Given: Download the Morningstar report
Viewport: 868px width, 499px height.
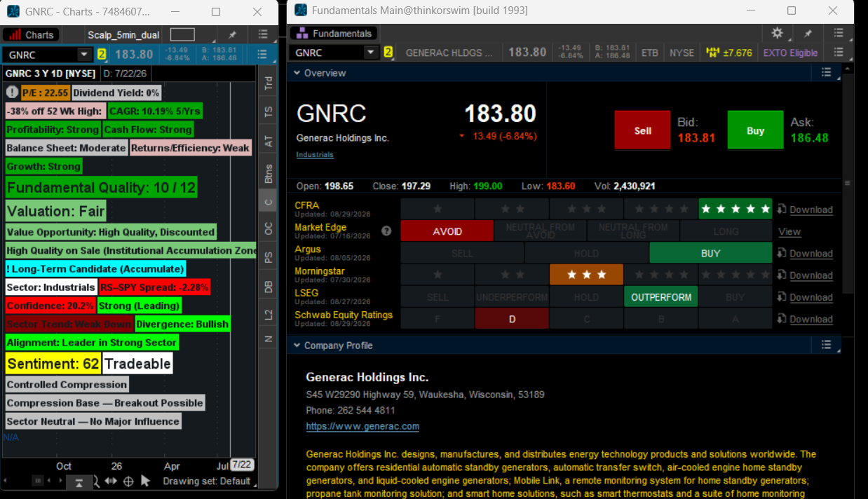Looking at the screenshot, I should click(x=805, y=275).
